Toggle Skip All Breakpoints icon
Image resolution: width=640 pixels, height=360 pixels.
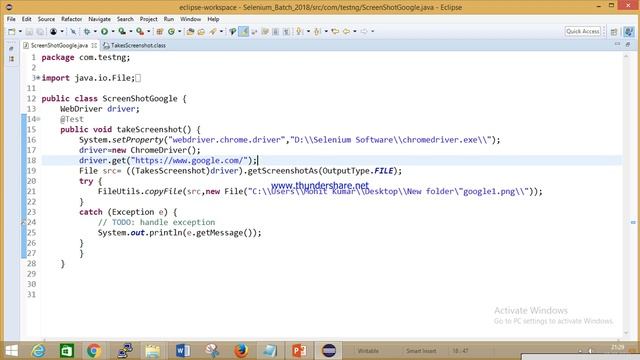[x=73, y=31]
